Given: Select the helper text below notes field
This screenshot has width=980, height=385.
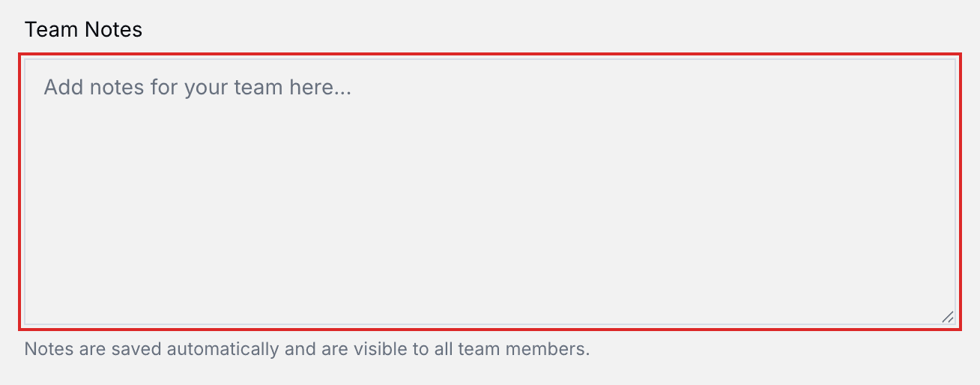Looking at the screenshot, I should 307,349.
